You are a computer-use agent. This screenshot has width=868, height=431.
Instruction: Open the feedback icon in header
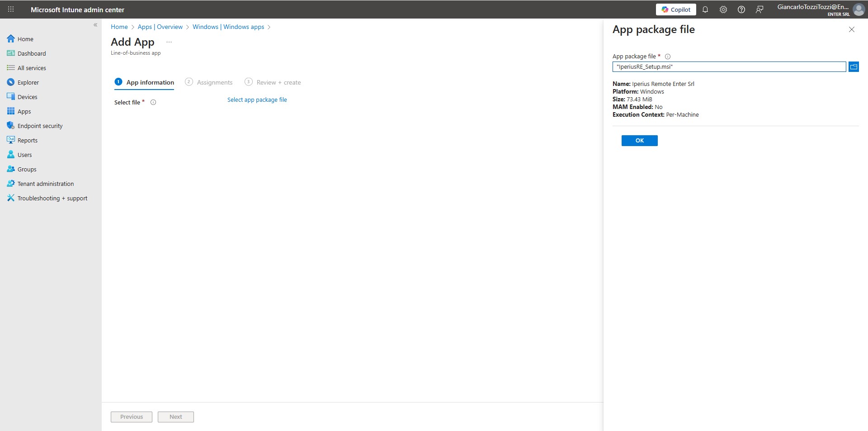pyautogui.click(x=759, y=9)
